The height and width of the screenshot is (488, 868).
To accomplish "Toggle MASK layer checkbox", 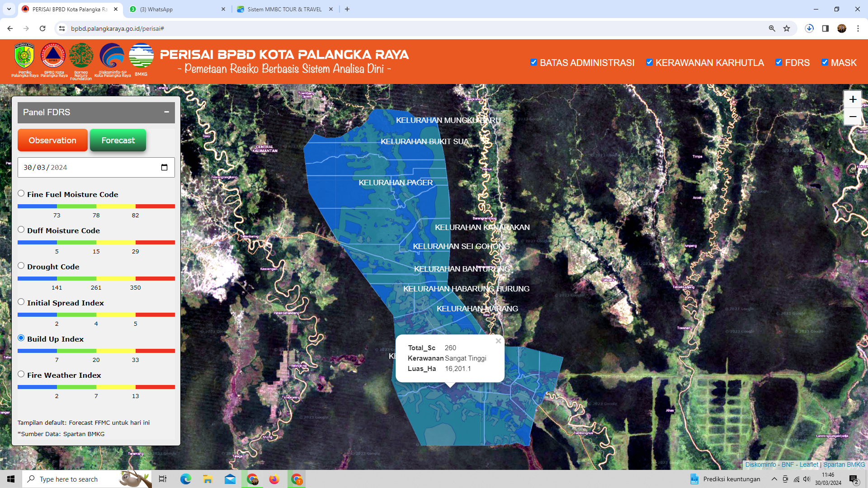I will point(825,62).
